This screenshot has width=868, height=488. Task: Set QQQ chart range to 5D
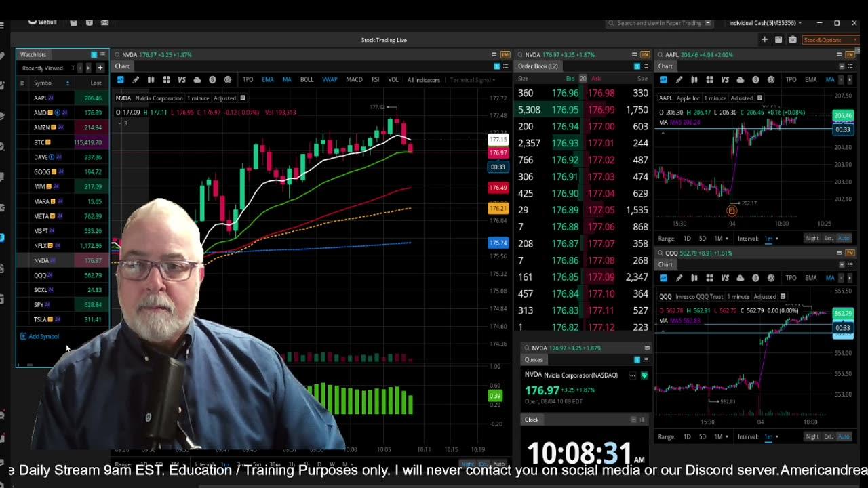coord(703,436)
